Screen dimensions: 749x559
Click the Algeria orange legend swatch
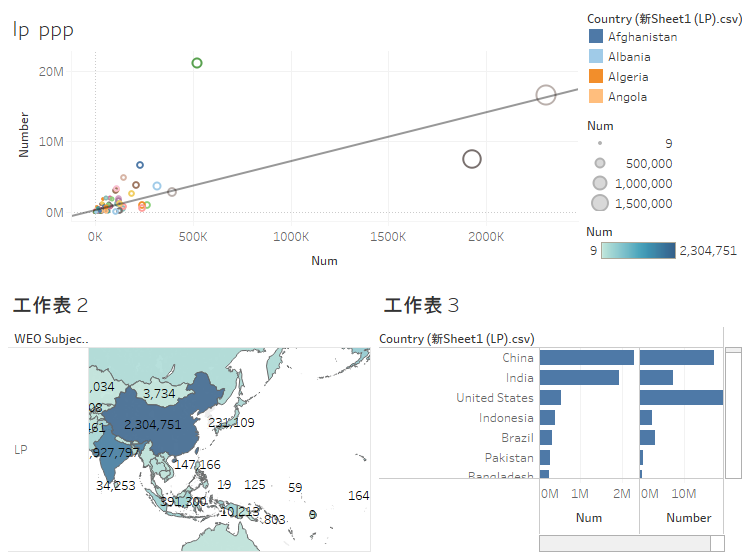(596, 77)
